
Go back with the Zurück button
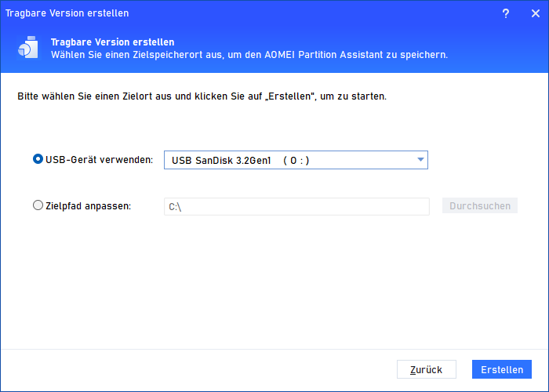[427, 369]
